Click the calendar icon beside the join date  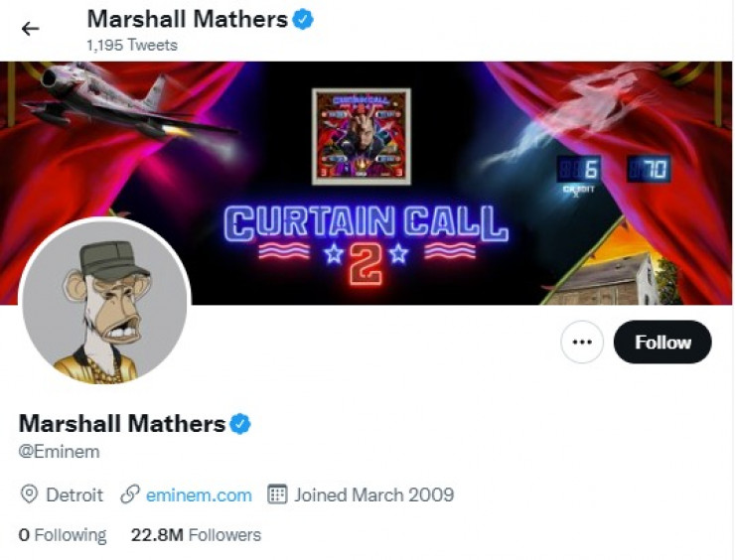278,494
